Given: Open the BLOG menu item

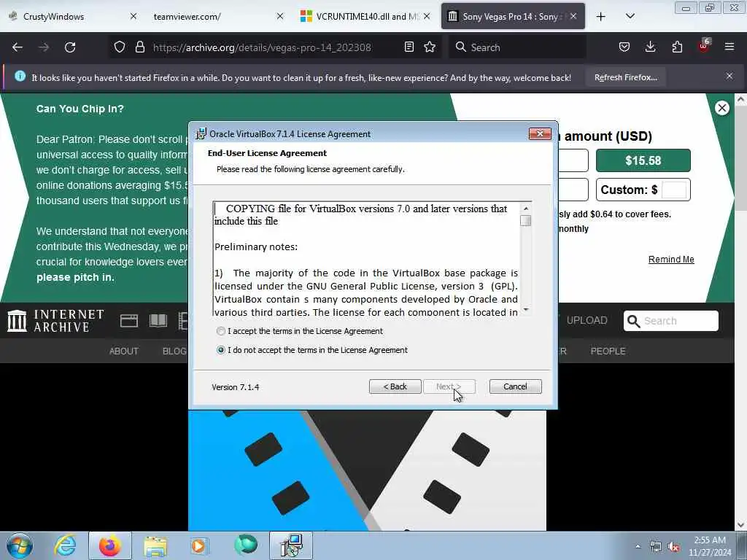Looking at the screenshot, I should 174,351.
